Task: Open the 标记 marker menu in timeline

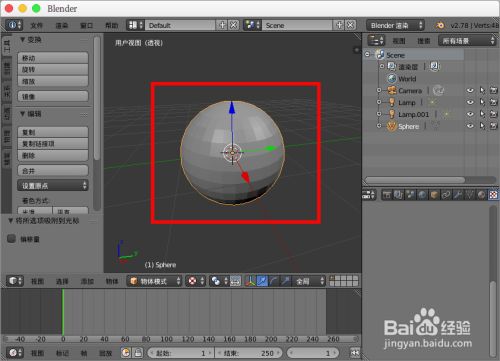Action: [x=62, y=353]
